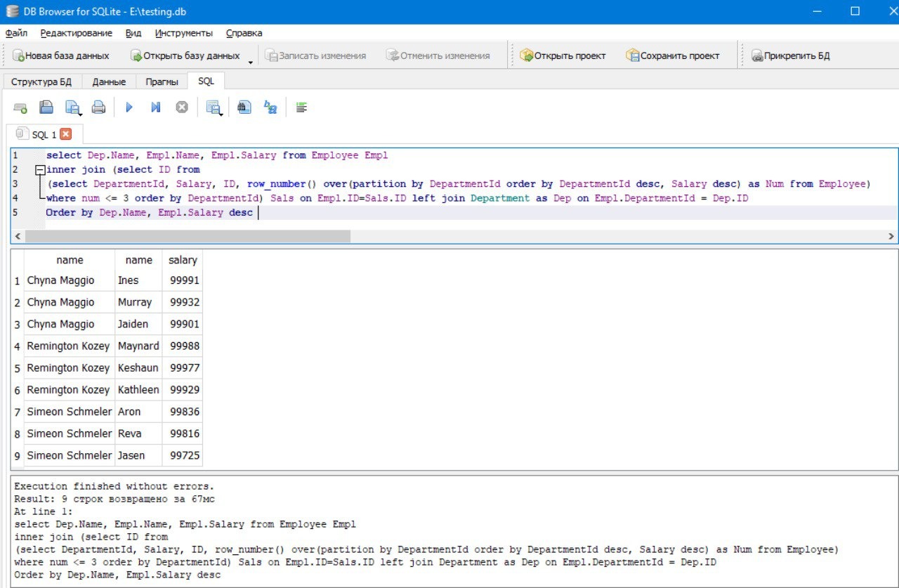Screen dimensions: 899x588
Task: Toggle comment for the current line
Action: click(x=301, y=107)
